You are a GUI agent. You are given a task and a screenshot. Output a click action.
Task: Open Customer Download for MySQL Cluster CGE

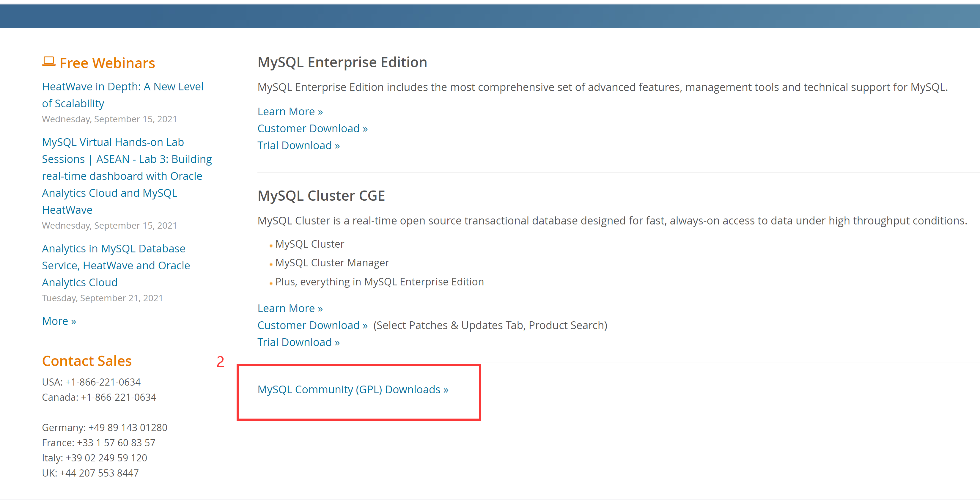(x=312, y=325)
